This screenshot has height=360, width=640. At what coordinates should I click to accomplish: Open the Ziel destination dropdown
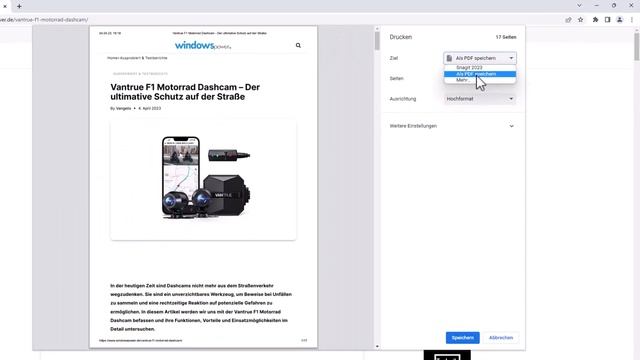point(480,58)
